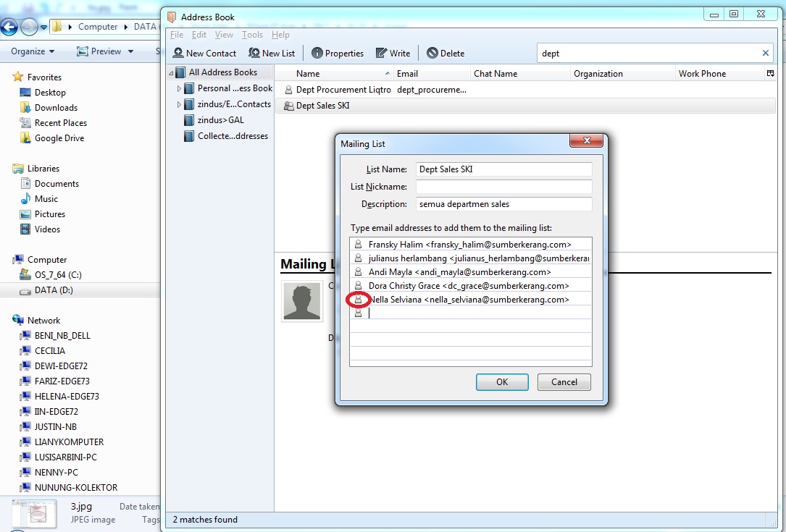
Task: Click the List Nickname input field
Action: (503, 187)
